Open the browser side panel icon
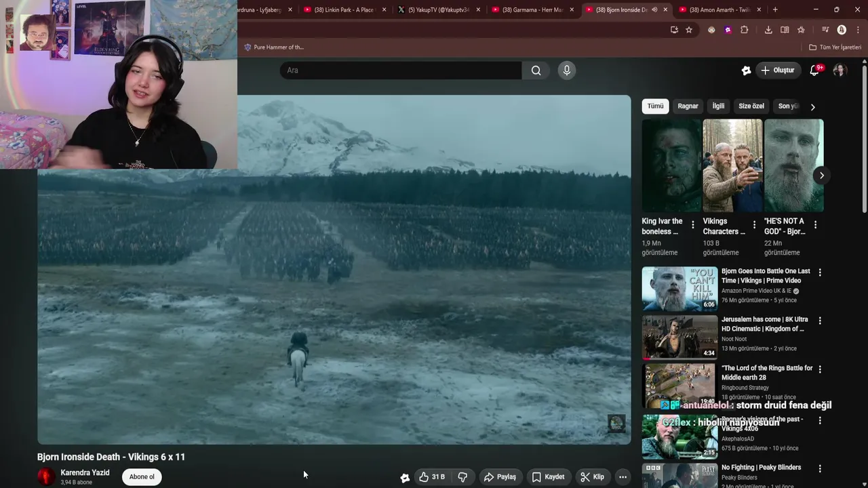Screen dimensions: 868x488 coord(785,30)
